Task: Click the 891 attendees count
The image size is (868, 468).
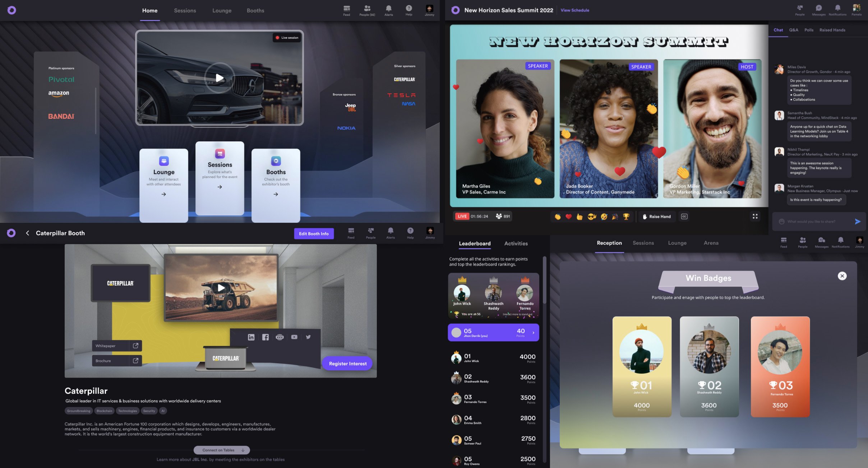Action: click(x=503, y=216)
